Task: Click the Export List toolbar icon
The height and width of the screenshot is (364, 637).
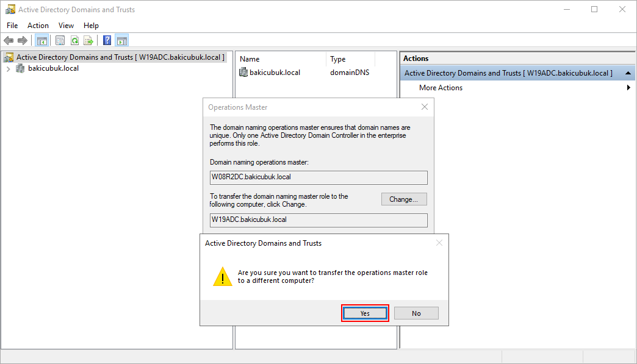Action: (88, 41)
